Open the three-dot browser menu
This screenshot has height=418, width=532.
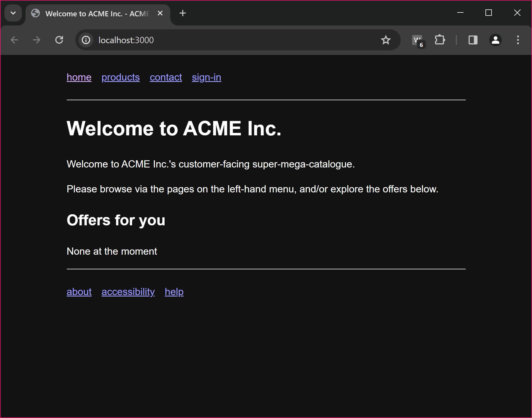coord(518,40)
